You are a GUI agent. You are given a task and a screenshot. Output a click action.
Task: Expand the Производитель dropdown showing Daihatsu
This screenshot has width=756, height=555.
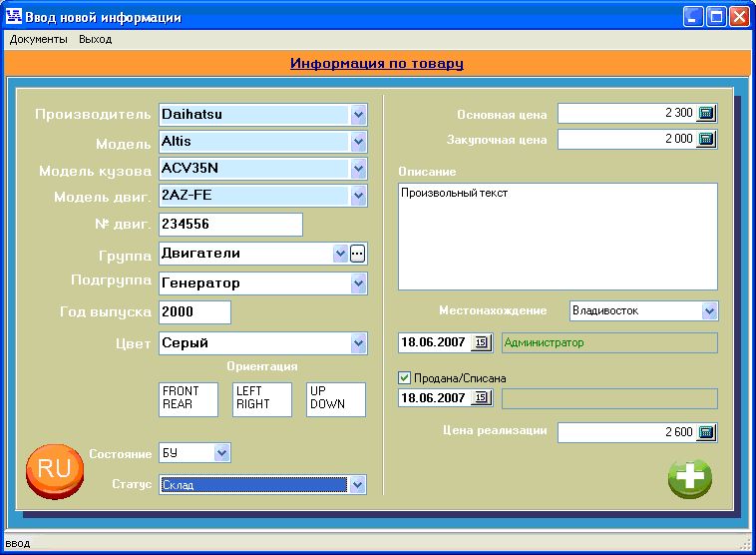click(x=358, y=115)
